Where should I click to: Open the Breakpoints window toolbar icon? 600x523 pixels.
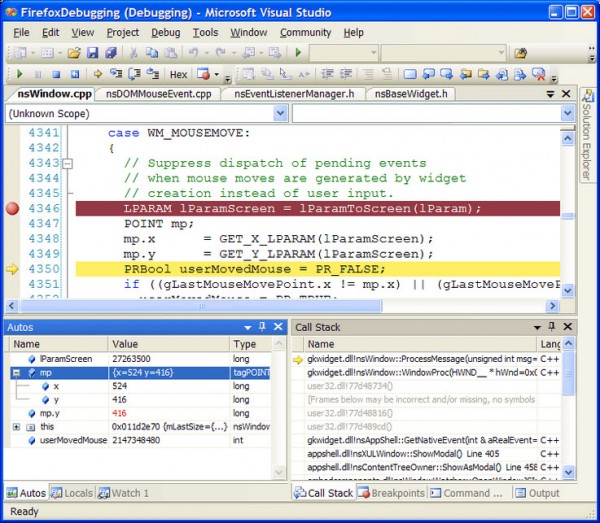pos(203,73)
